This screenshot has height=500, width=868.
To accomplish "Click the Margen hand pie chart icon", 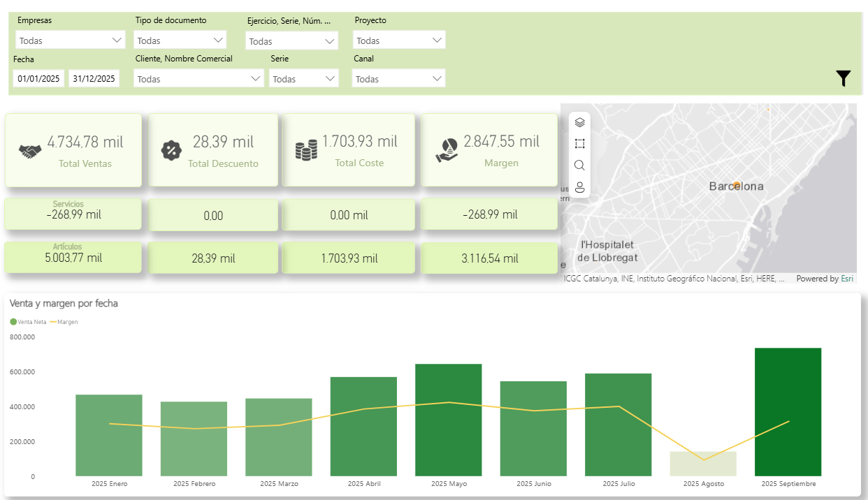I will point(446,150).
